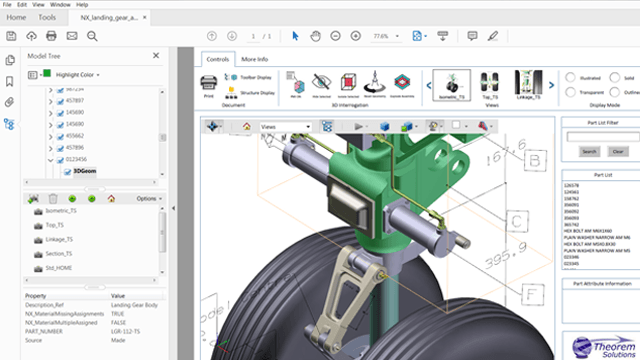640x360 pixels.
Task: Click the Part List Filter input field
Action: [x=603, y=137]
